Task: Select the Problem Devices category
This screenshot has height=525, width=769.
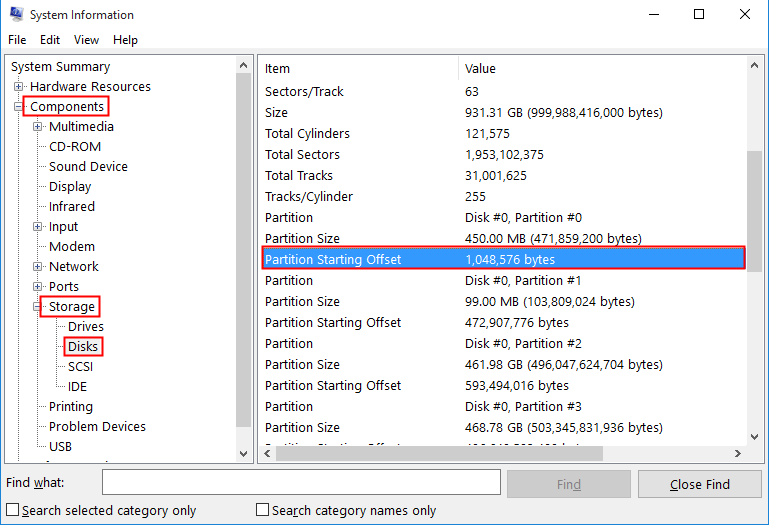Action: pyautogui.click(x=97, y=427)
